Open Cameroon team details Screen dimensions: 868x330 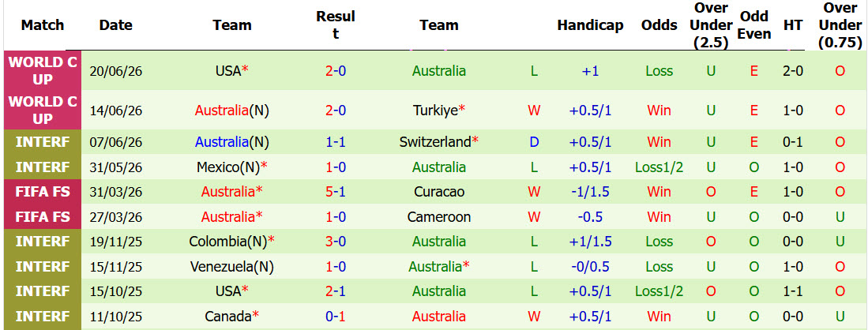point(438,216)
